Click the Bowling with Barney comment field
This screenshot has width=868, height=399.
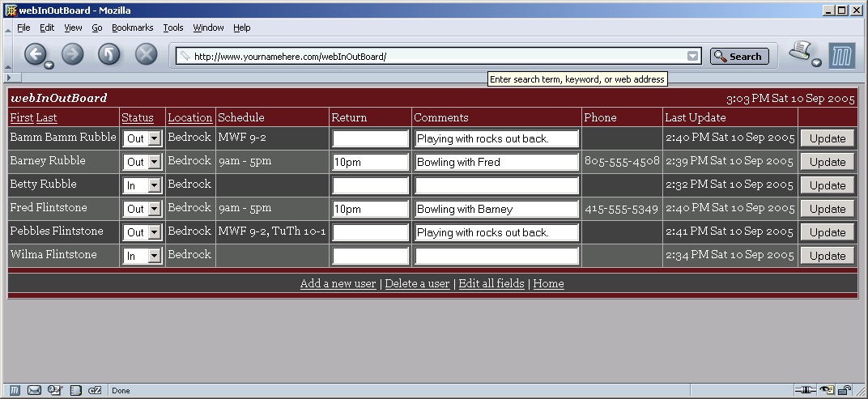[496, 209]
